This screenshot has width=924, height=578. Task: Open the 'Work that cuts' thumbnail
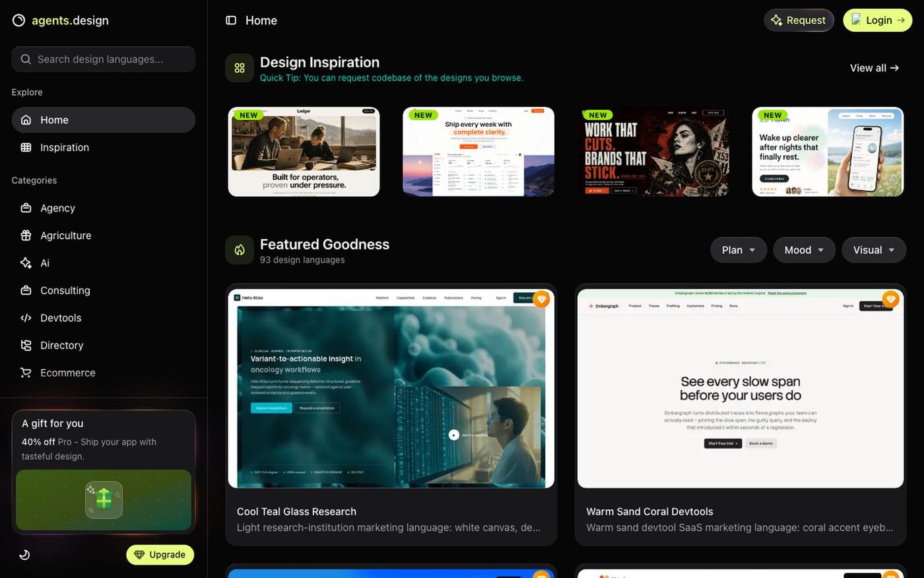(653, 152)
